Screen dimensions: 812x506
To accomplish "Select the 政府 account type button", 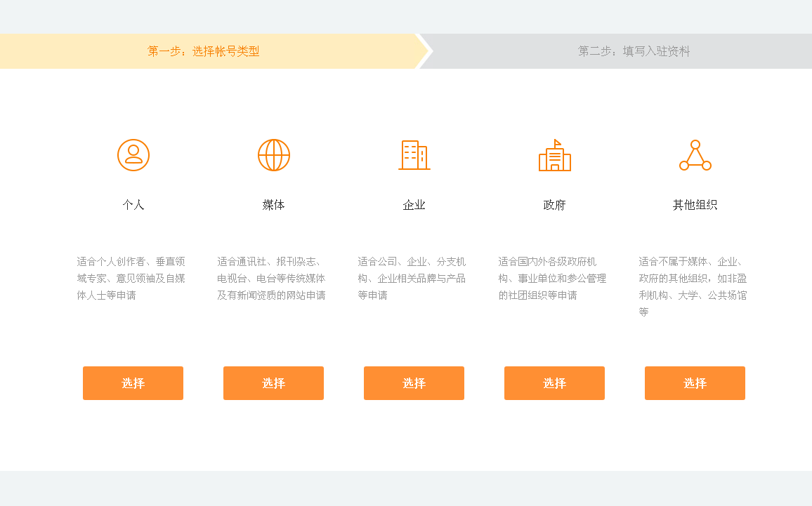I will tap(554, 383).
